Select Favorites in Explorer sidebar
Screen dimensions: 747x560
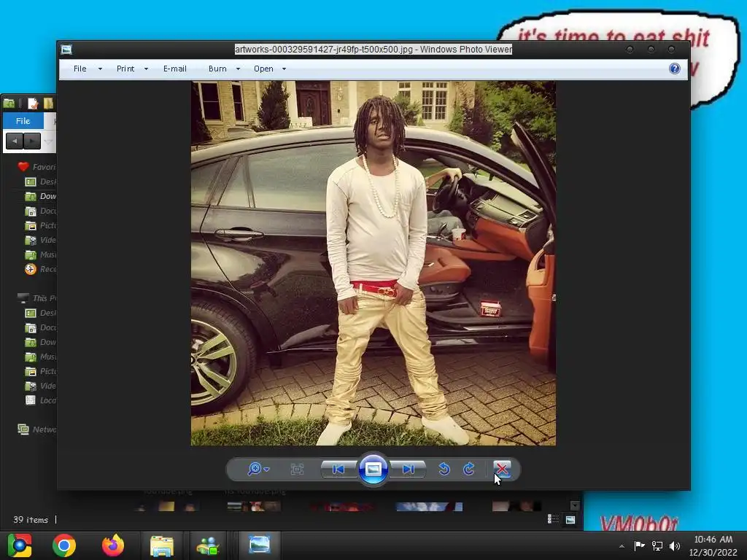[36, 167]
